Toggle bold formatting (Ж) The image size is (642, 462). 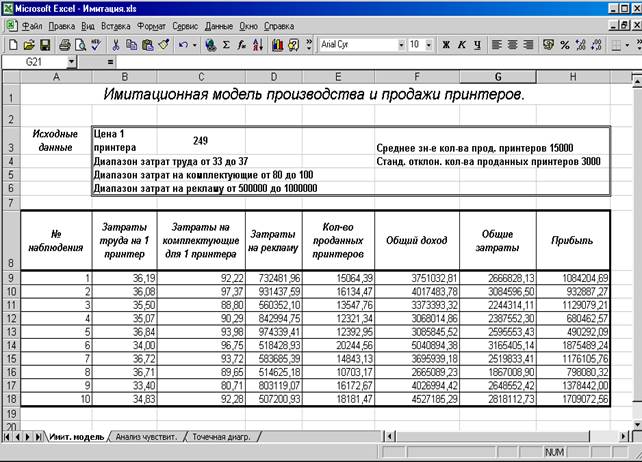tap(446, 45)
